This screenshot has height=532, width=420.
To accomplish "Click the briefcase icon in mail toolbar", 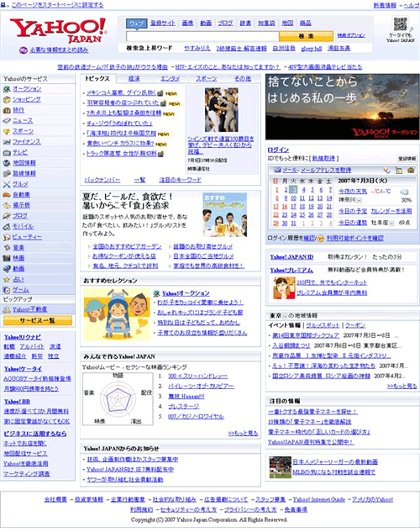I will 411,171.
